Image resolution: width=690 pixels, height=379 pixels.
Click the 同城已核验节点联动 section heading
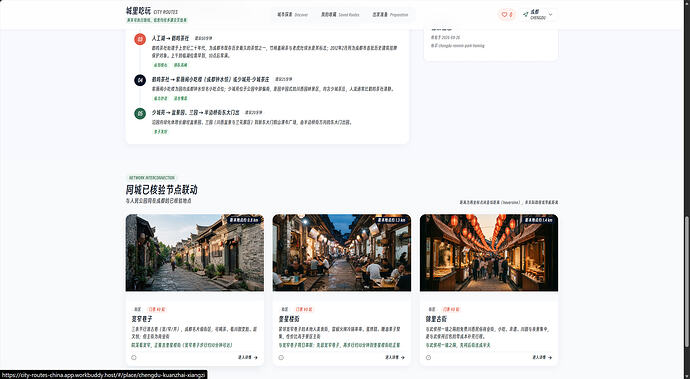[161, 190]
